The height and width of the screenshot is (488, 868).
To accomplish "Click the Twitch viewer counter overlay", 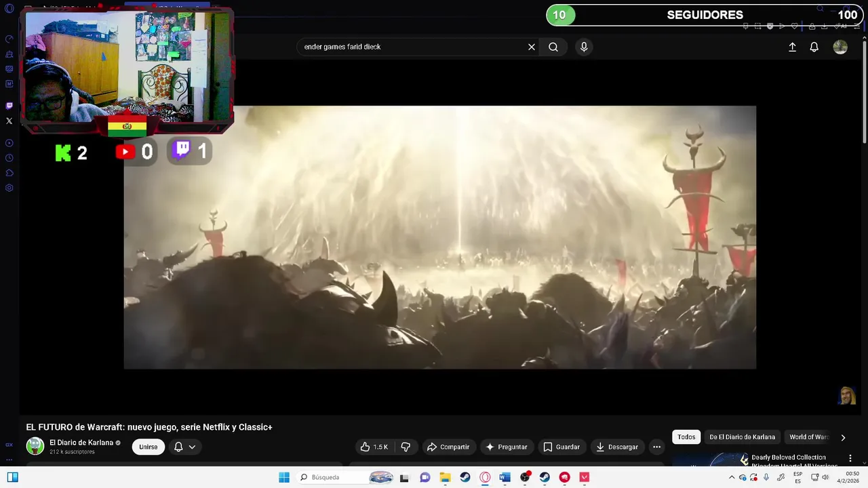I will coord(190,151).
